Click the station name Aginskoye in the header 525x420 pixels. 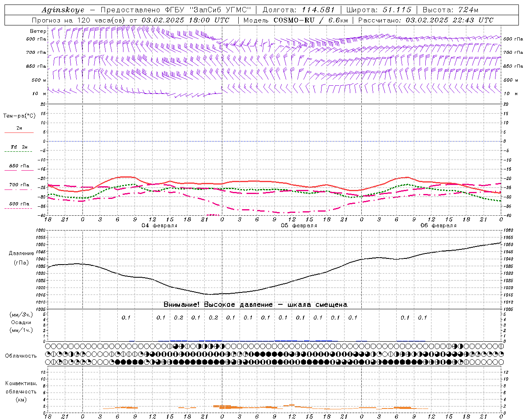[x=64, y=10]
